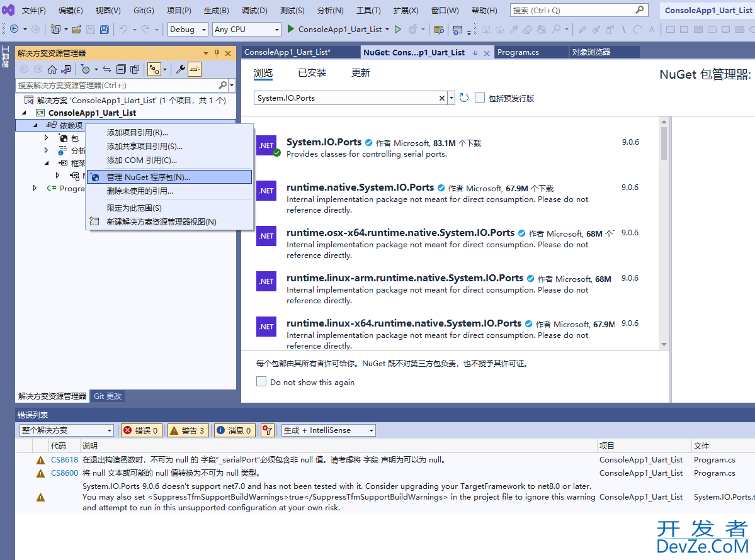Click the Open File folder icon

pos(77,30)
